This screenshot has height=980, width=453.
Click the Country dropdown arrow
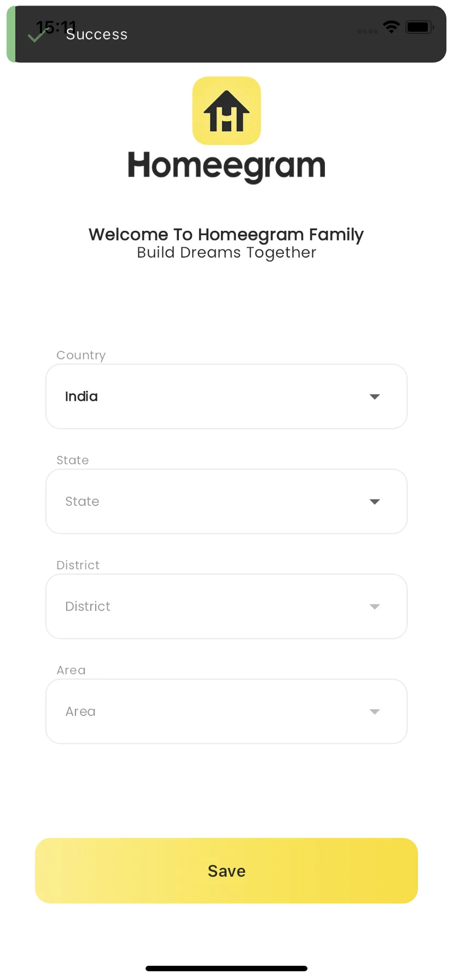(x=375, y=396)
